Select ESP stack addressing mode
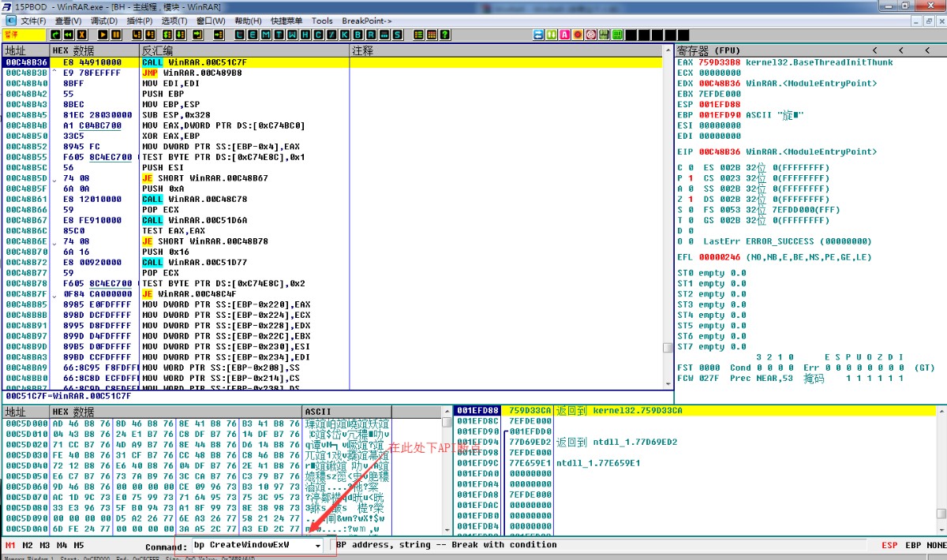The height and width of the screenshot is (560, 947). (889, 545)
